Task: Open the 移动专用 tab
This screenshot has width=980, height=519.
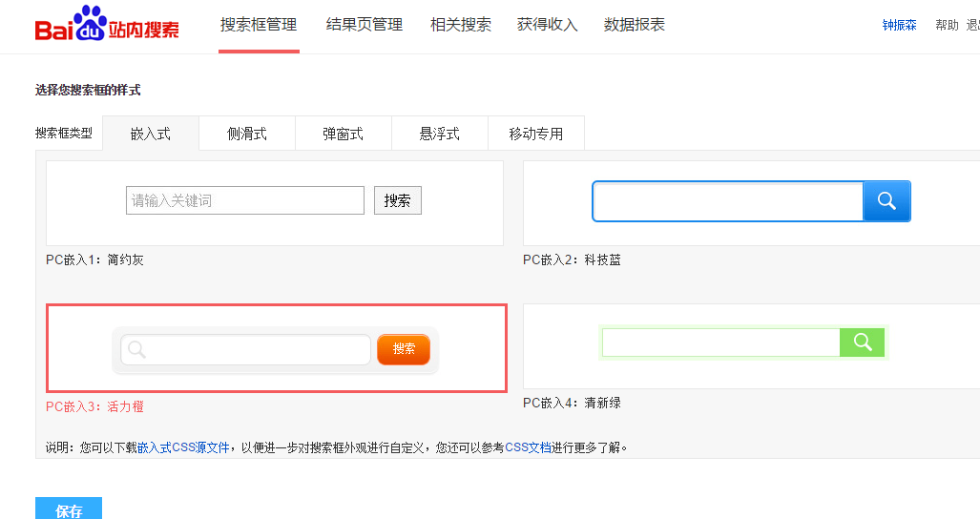Action: click(x=535, y=134)
